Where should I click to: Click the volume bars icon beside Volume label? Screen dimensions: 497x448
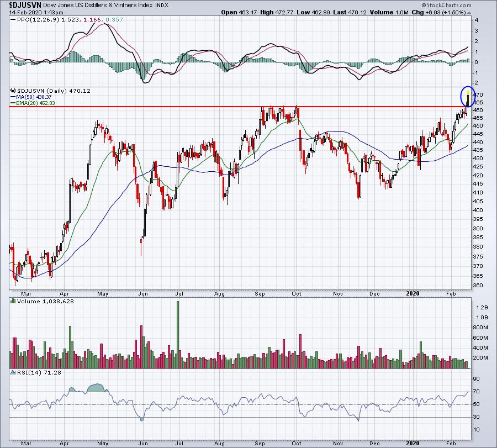[13, 301]
